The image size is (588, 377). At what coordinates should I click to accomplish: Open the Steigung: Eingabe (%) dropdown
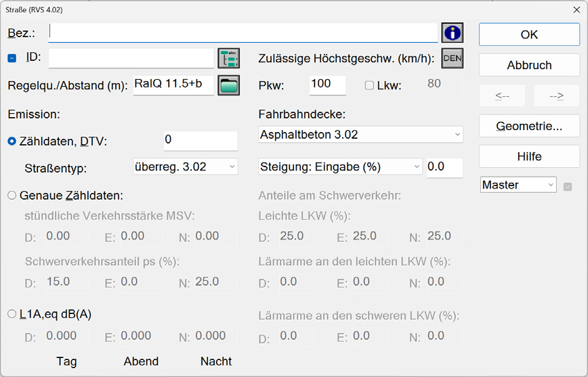(340, 167)
